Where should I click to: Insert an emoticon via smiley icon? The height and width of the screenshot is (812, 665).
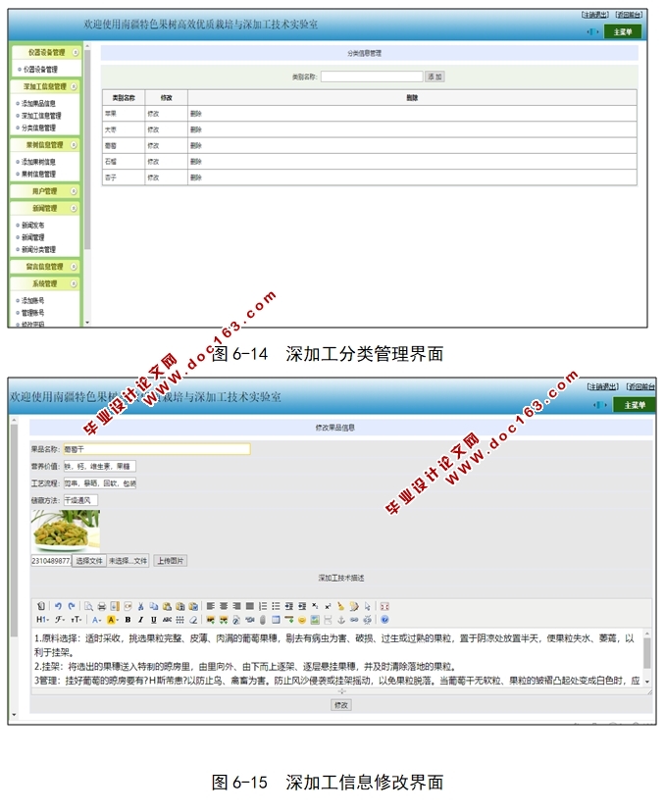click(x=302, y=620)
